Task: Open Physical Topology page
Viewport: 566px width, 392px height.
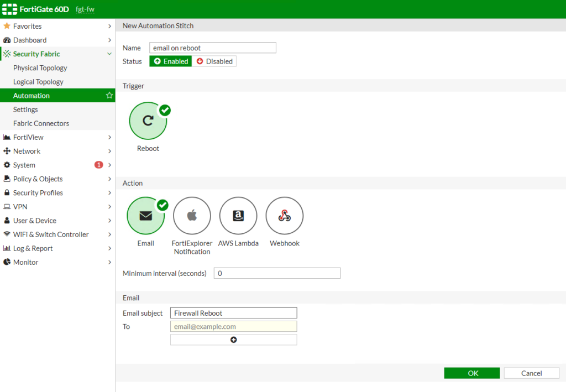Action: [40, 68]
